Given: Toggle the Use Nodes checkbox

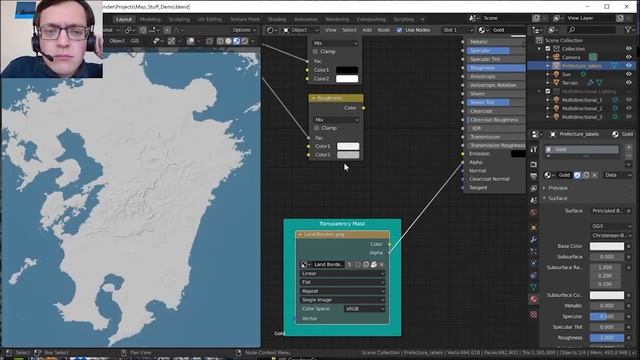Looking at the screenshot, I should tap(399, 30).
